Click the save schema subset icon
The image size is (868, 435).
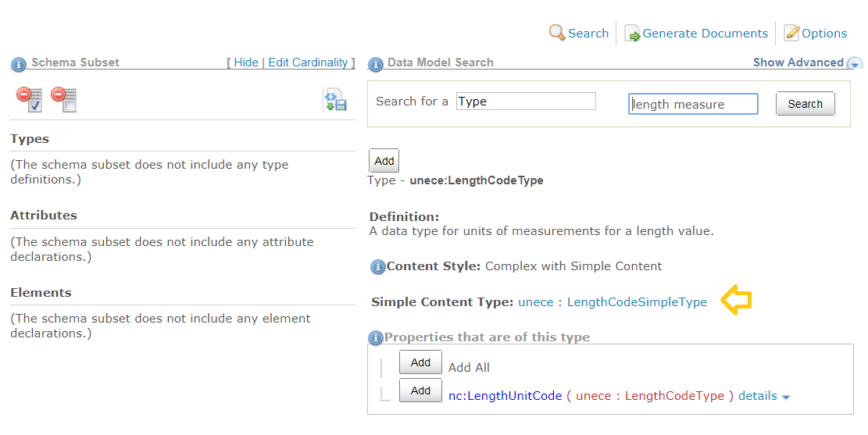click(x=335, y=100)
